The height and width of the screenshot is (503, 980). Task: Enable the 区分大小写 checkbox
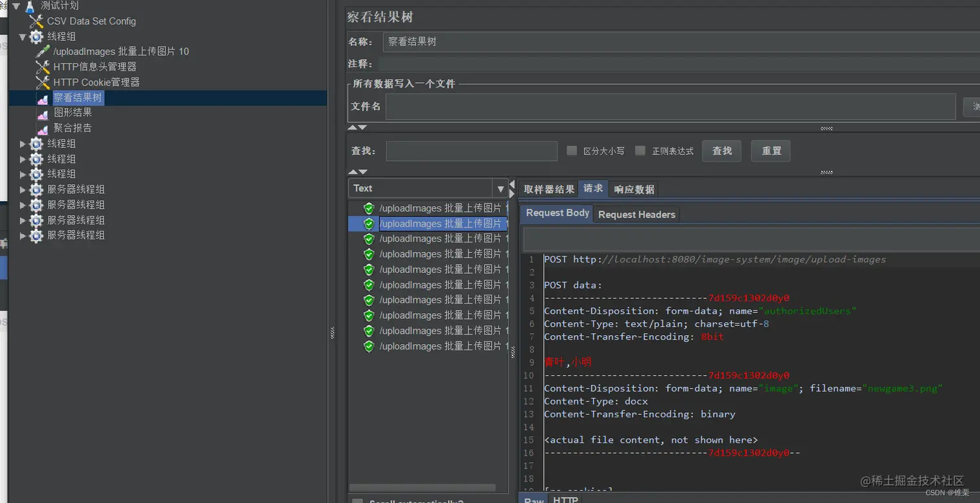pos(572,150)
